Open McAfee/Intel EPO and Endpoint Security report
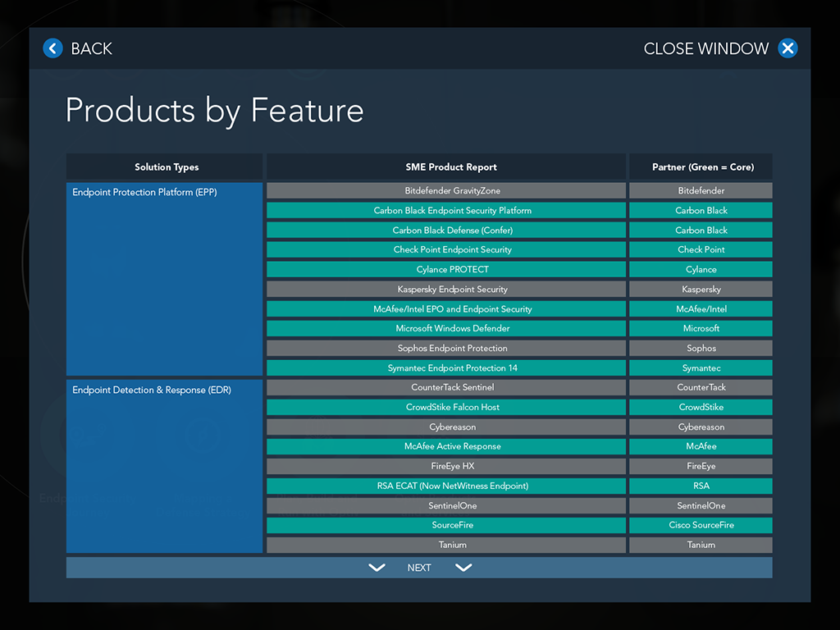Viewport: 840px width, 630px height. click(446, 309)
